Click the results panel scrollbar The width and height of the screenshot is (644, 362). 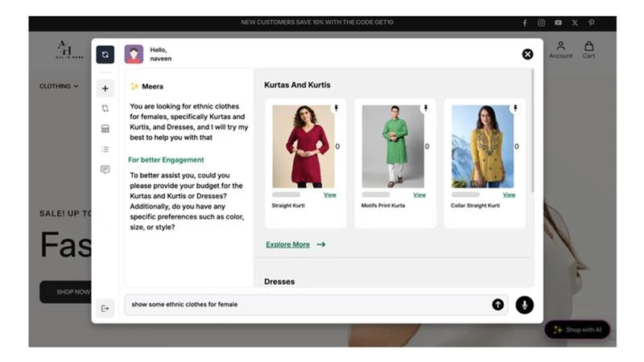[x=533, y=130]
